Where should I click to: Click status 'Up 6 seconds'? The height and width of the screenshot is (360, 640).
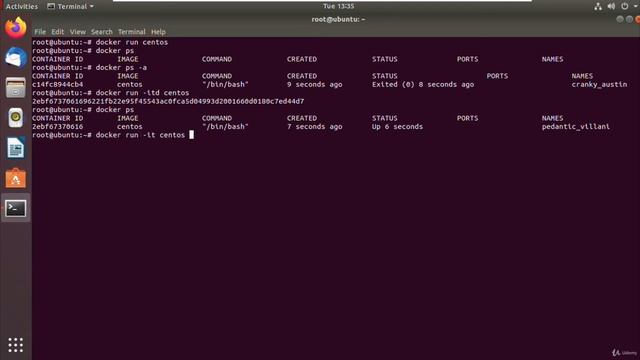click(397, 127)
